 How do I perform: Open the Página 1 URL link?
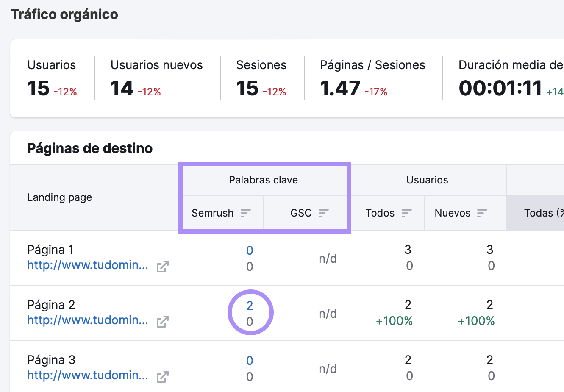(88, 265)
